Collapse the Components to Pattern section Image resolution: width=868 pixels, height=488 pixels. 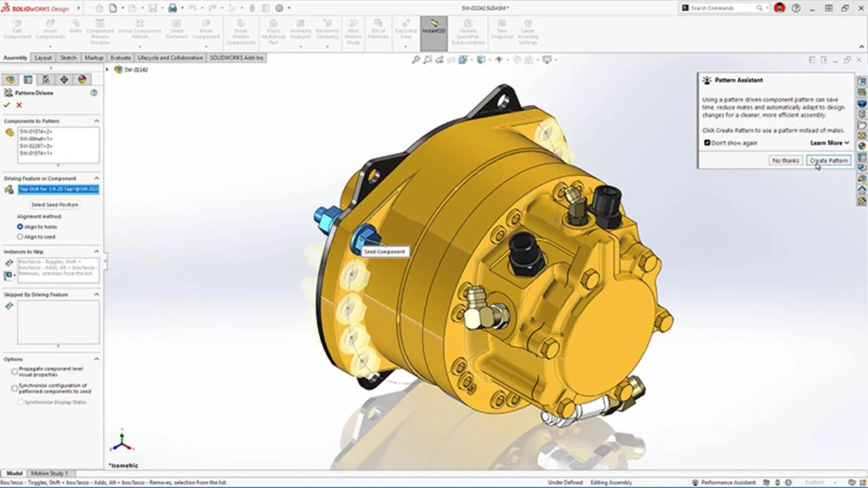tap(96, 121)
